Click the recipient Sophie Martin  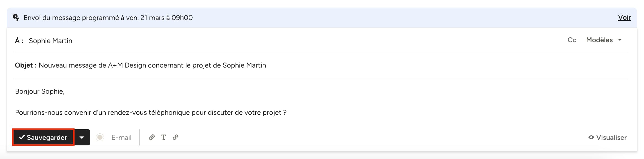pos(50,41)
